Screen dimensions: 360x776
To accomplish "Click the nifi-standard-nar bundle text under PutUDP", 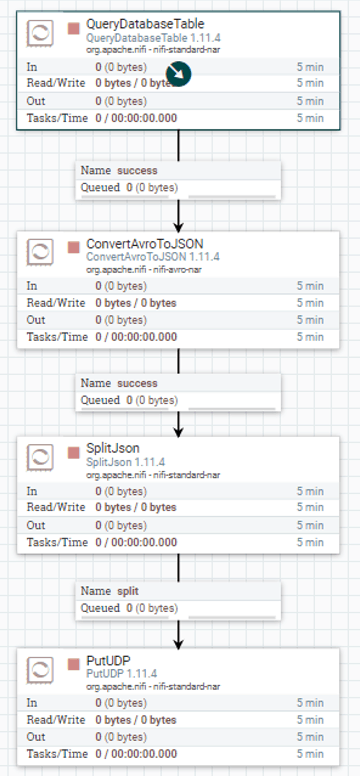I will pos(153,686).
